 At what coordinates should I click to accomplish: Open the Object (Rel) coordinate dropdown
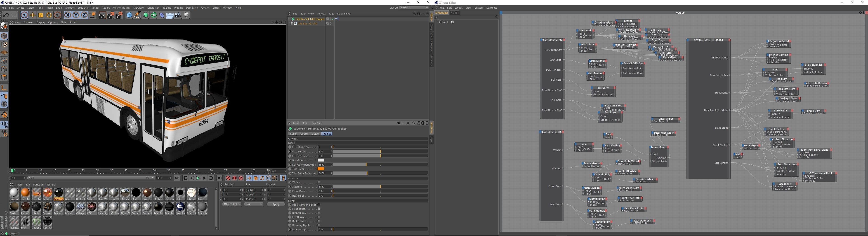pyautogui.click(x=232, y=204)
